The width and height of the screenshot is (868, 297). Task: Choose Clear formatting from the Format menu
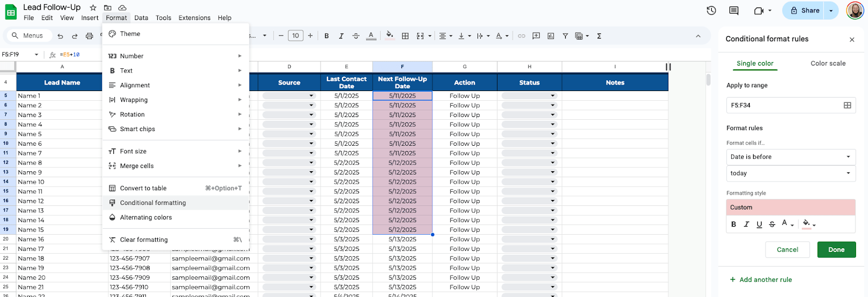tap(175, 240)
